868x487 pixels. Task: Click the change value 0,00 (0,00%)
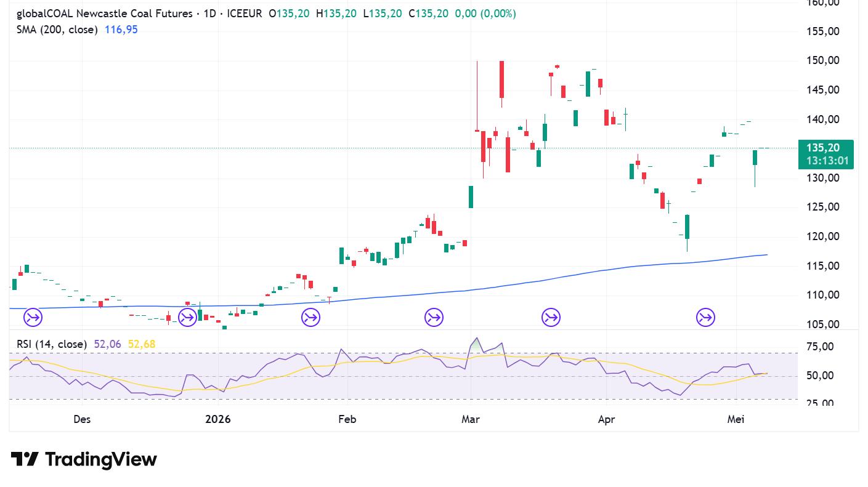(485, 14)
